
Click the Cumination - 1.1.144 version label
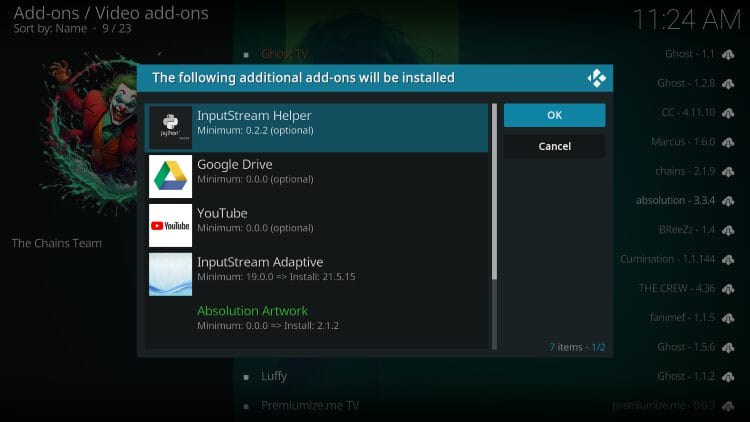point(668,259)
